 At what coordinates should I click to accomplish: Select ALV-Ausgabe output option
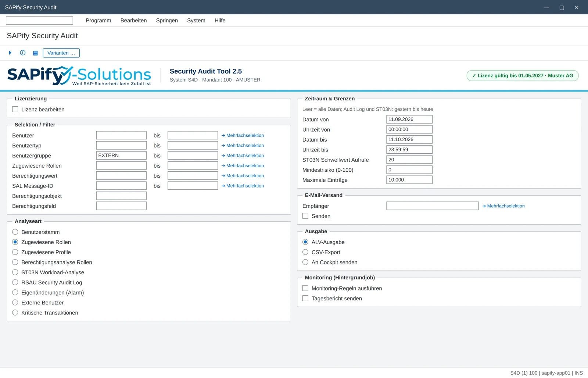(x=305, y=242)
